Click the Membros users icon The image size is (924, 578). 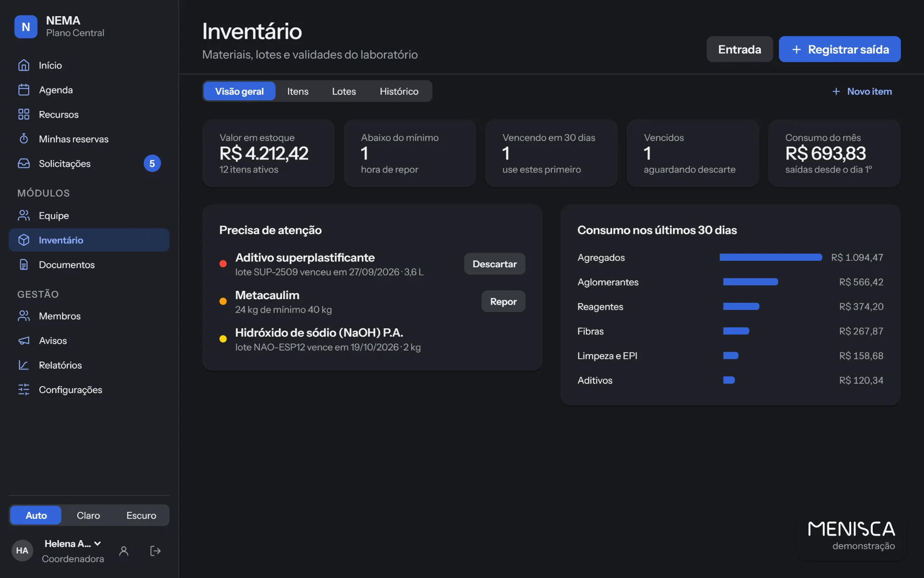(24, 316)
